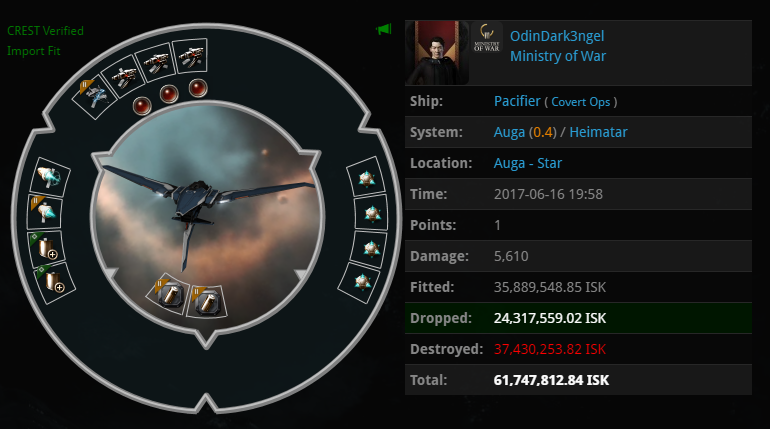Viewport: 770px width, 429px height.
Task: Click the microwarpdrive mid-slot module without Tech II badge
Action: tap(50, 177)
